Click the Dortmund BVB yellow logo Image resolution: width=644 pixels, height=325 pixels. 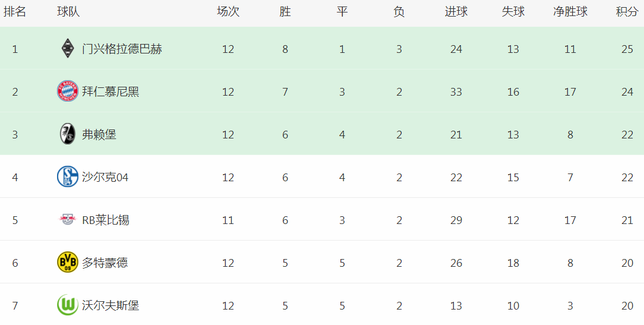(x=68, y=262)
